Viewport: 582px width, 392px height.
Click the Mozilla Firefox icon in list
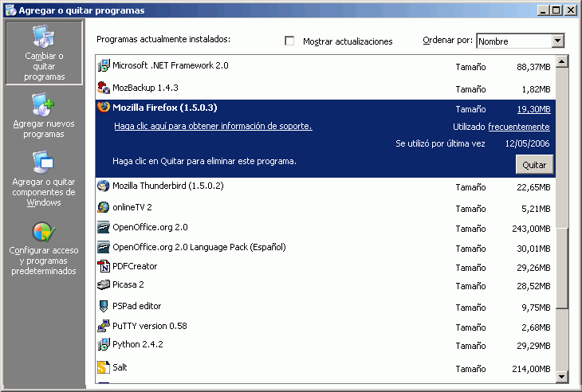tap(103, 108)
